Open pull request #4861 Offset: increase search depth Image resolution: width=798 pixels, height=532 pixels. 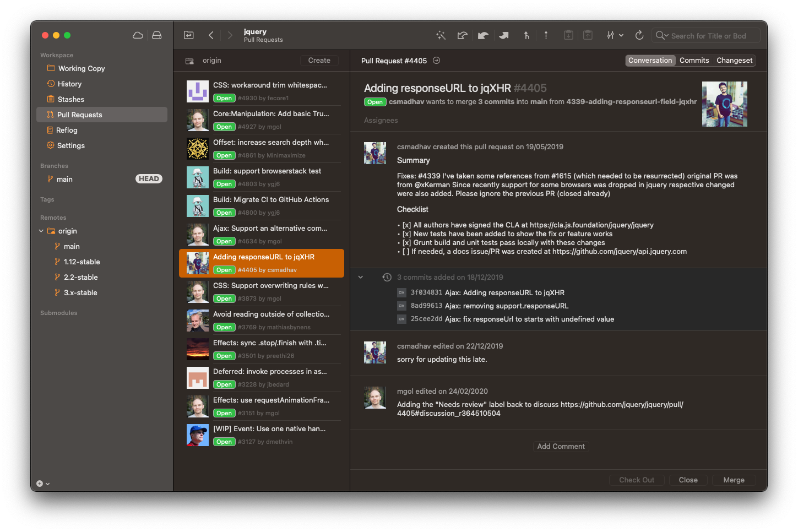tap(262, 149)
